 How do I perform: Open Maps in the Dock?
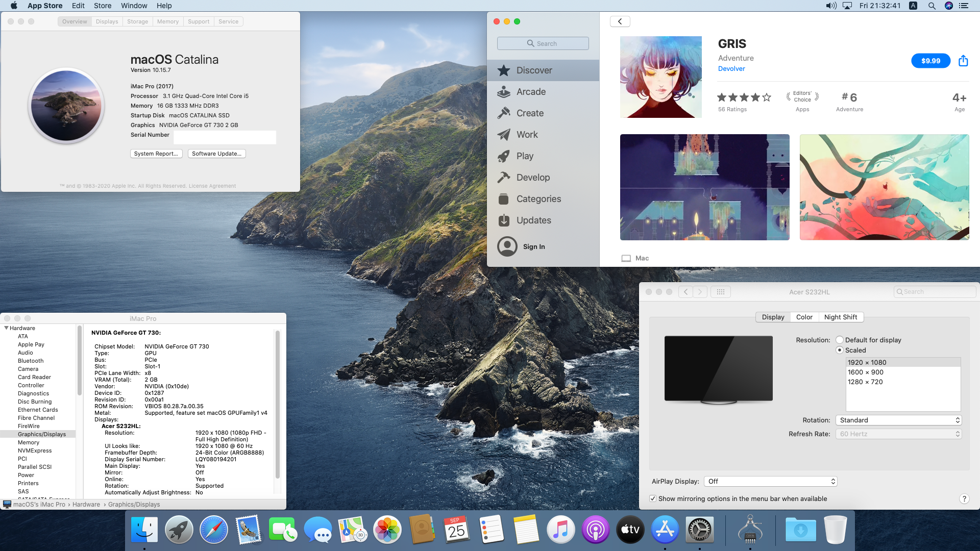353,530
